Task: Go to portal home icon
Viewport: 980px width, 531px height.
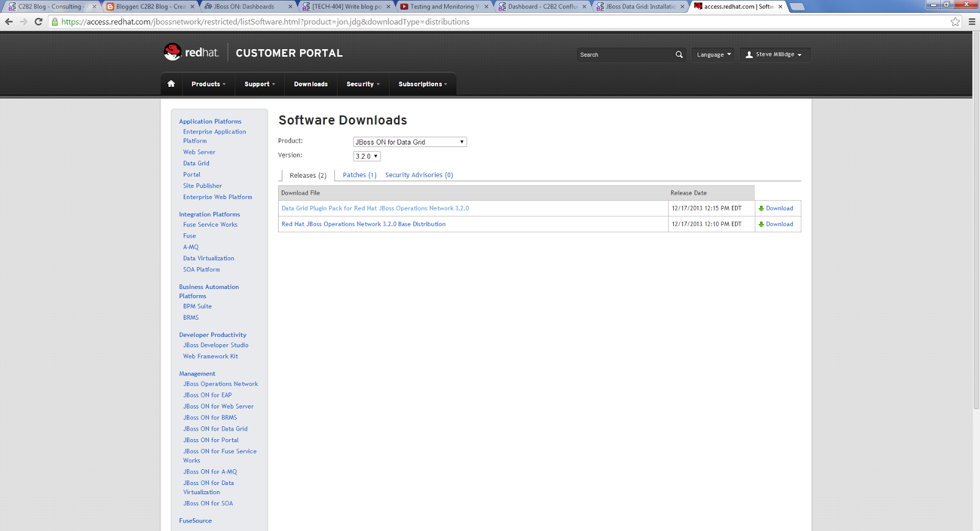Action: click(171, 84)
